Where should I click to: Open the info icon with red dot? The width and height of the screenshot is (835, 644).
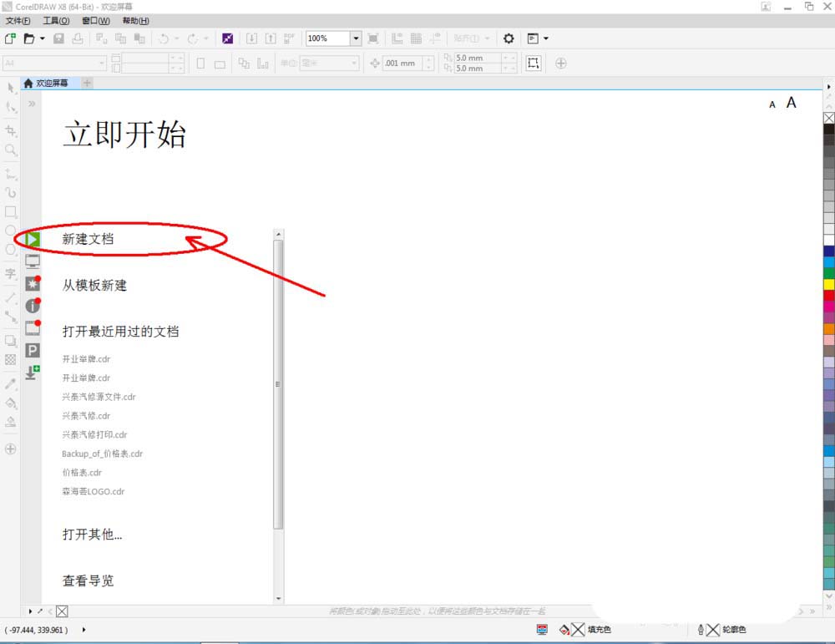(33, 305)
